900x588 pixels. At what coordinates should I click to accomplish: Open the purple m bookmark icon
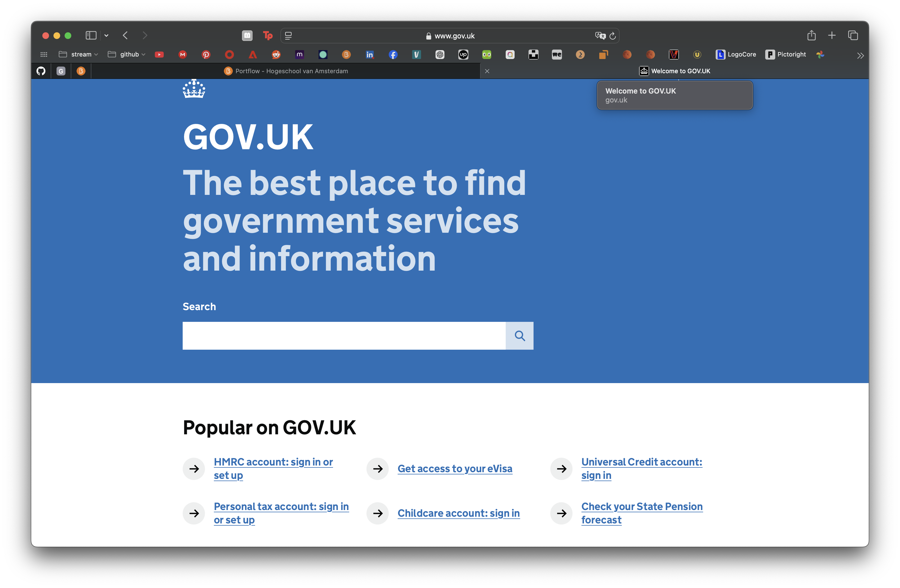[x=300, y=55]
